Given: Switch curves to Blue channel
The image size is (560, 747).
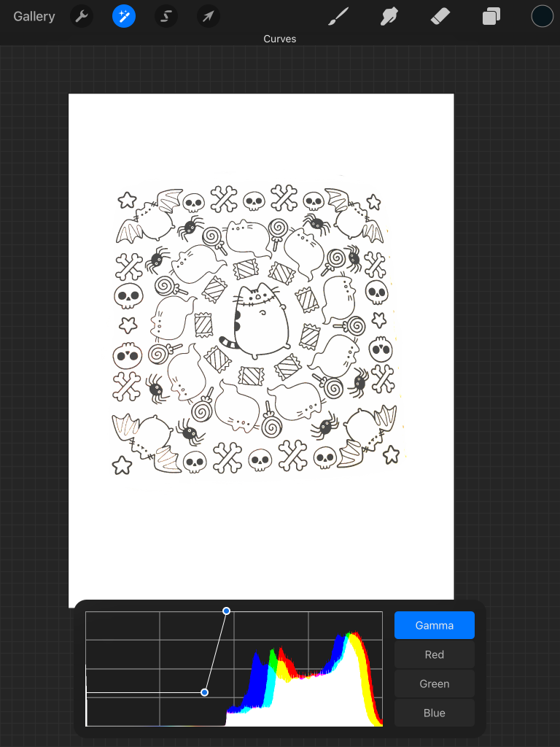Looking at the screenshot, I should coord(435,713).
